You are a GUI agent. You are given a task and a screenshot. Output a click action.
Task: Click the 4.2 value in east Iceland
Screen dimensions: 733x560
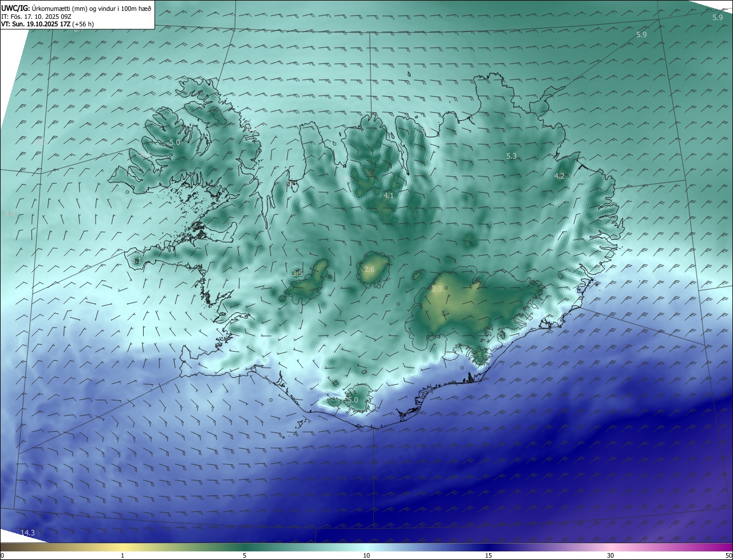tap(559, 176)
